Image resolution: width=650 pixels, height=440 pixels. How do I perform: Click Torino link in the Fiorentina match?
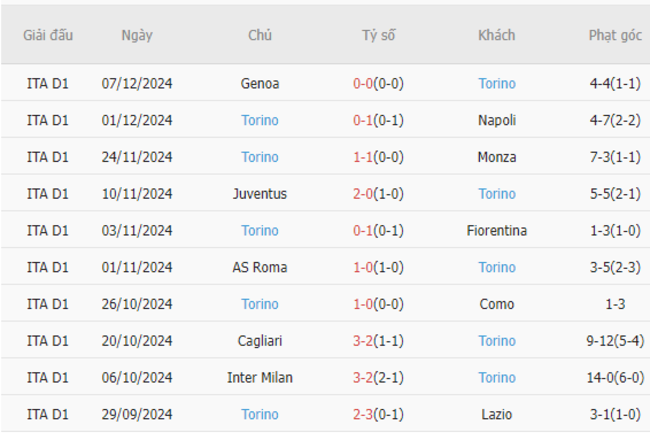[260, 231]
